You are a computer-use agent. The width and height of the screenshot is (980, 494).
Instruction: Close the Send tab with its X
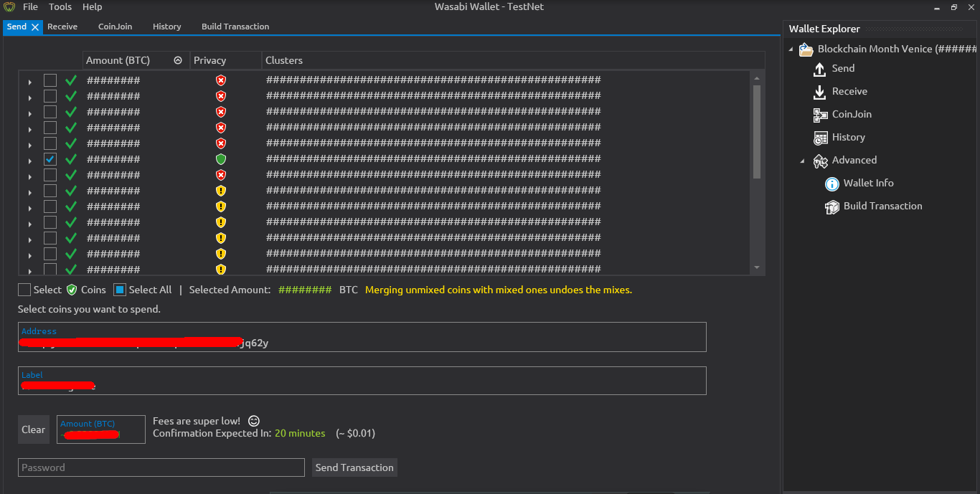[x=35, y=27]
